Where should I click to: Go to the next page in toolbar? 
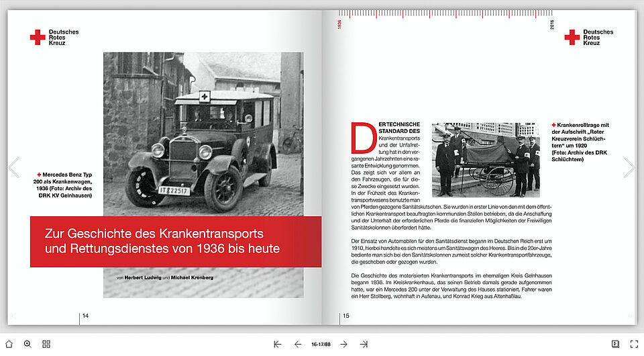click(343, 344)
